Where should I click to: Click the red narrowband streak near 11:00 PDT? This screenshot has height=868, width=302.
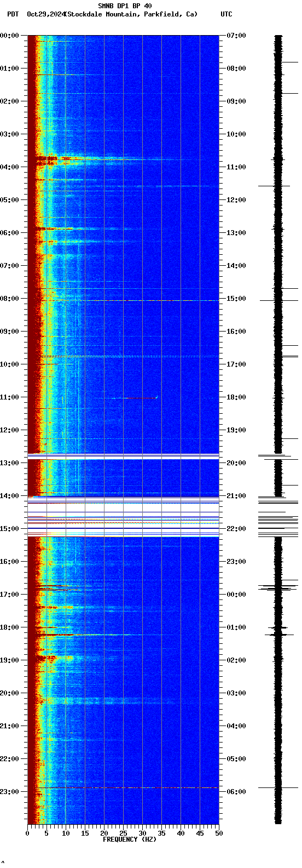pos(141,398)
